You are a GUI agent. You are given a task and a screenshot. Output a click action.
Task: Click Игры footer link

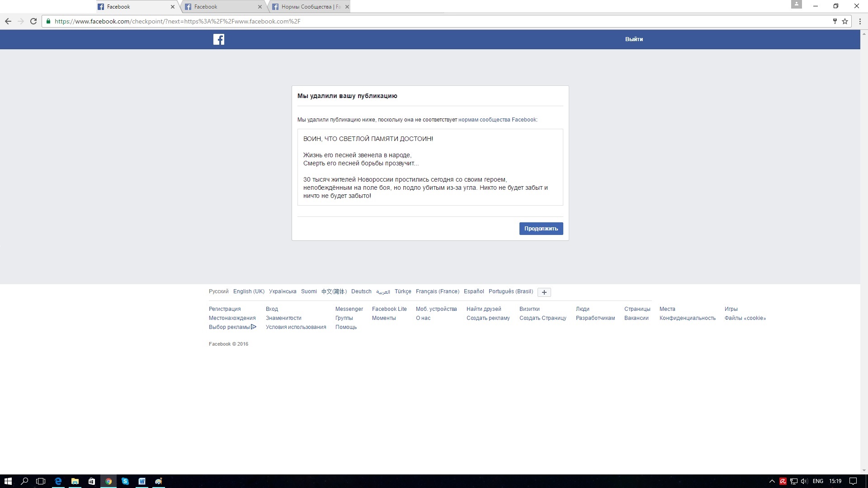[731, 309]
